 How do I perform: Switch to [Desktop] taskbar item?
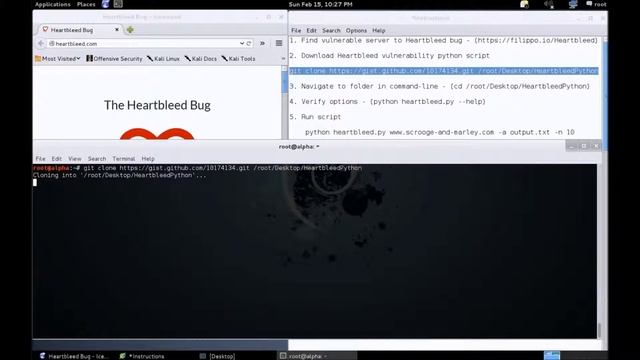218,356
